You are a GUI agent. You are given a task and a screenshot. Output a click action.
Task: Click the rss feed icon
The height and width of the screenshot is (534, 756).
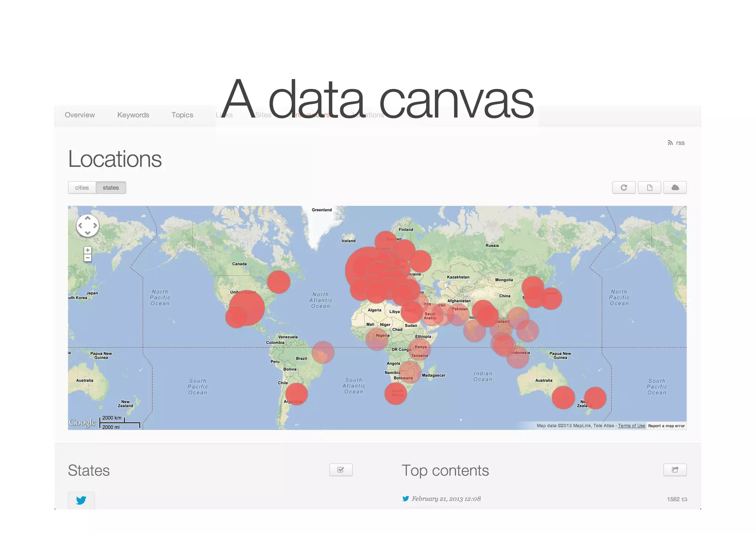[x=670, y=143]
